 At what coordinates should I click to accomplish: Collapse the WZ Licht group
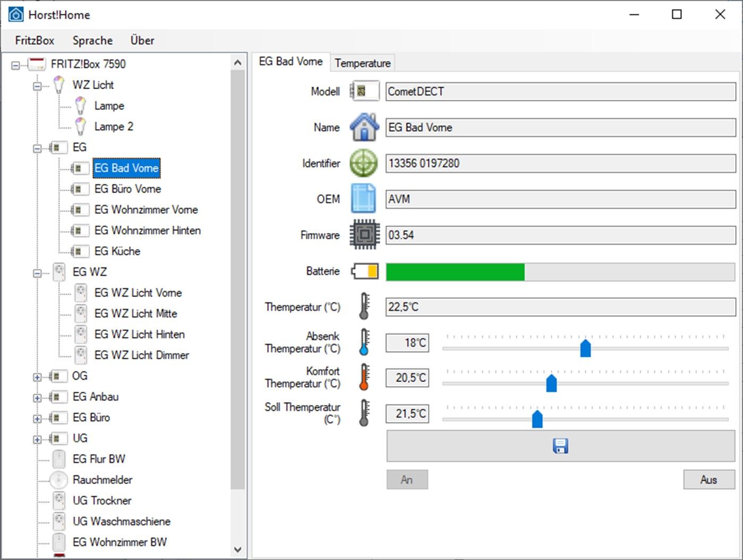[x=37, y=86]
